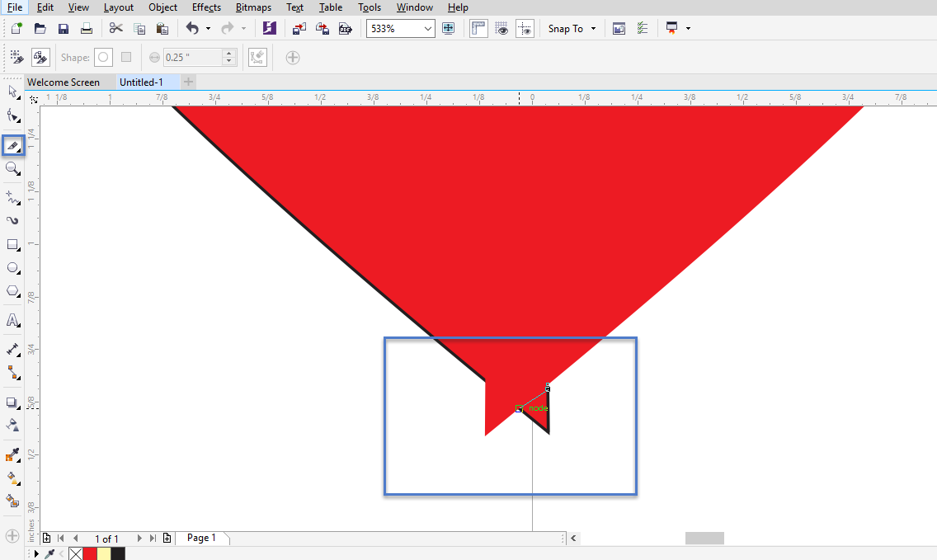Select the Zoom tool in the toolbox
This screenshot has width=937, height=560.
(x=12, y=169)
